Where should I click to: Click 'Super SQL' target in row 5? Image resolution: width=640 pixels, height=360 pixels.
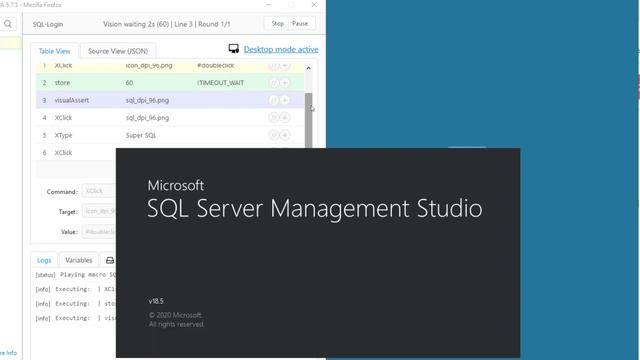pos(141,135)
